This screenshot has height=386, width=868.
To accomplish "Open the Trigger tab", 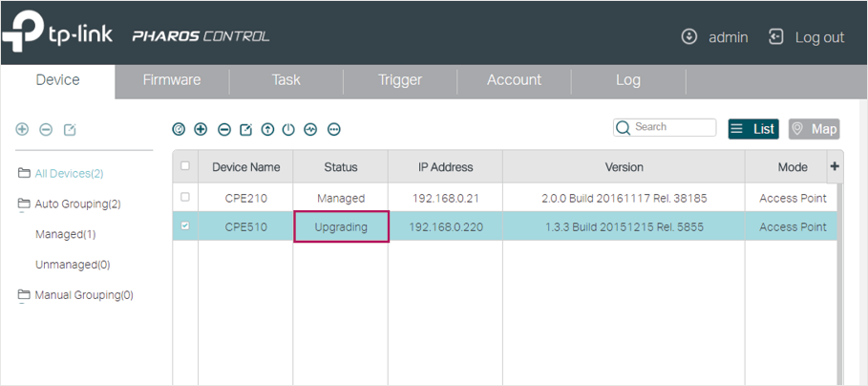I will (400, 80).
